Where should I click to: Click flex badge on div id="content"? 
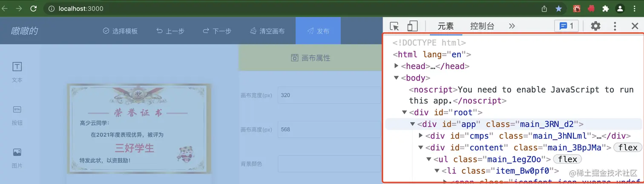pos(628,148)
